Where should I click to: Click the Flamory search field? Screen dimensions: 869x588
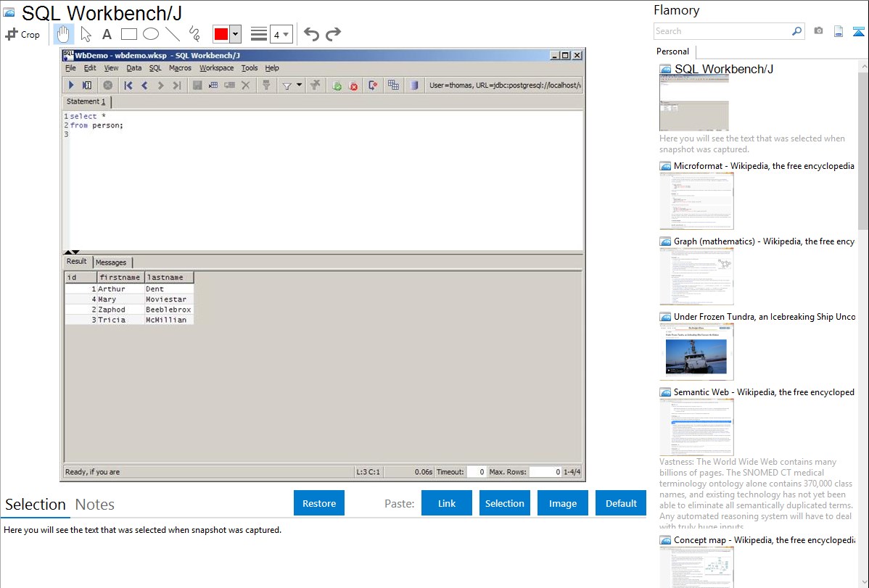(722, 31)
